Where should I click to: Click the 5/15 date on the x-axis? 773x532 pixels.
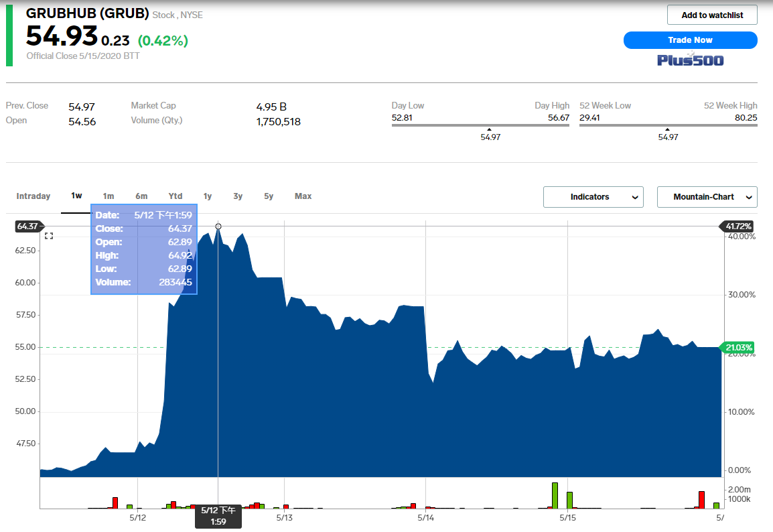coord(567,518)
